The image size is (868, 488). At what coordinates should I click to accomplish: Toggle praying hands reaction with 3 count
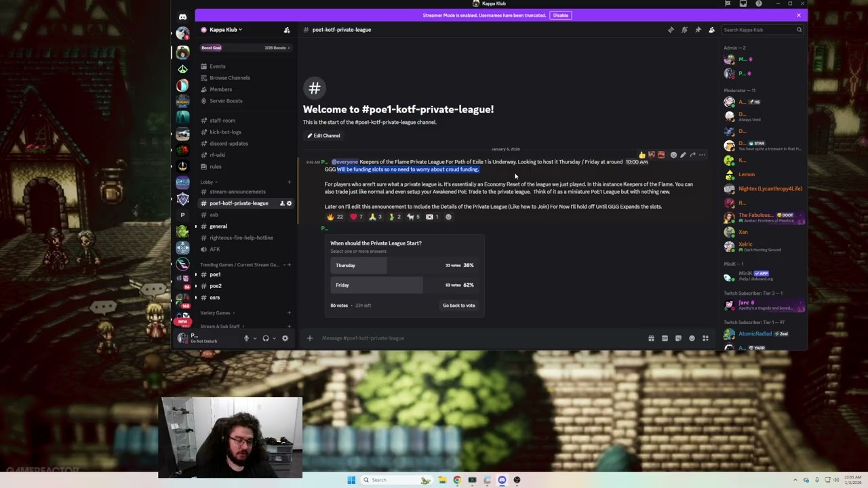[375, 217]
